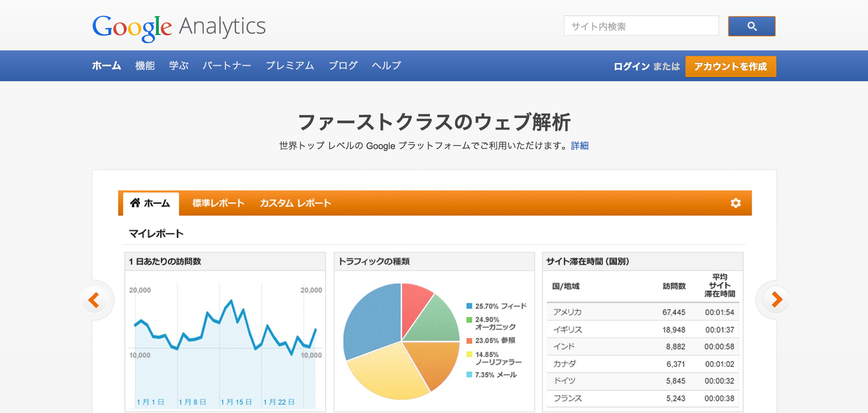Click the 25.70% フィード legend text
The width and height of the screenshot is (868, 413).
501,306
